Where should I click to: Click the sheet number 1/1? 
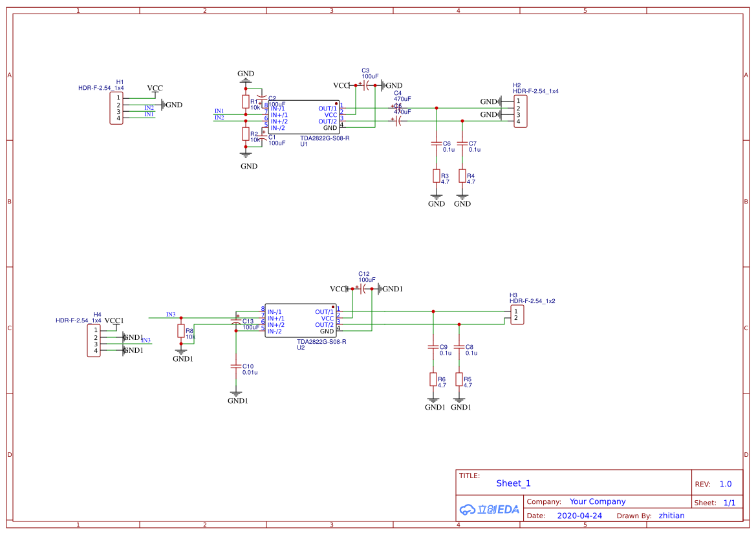[729, 503]
